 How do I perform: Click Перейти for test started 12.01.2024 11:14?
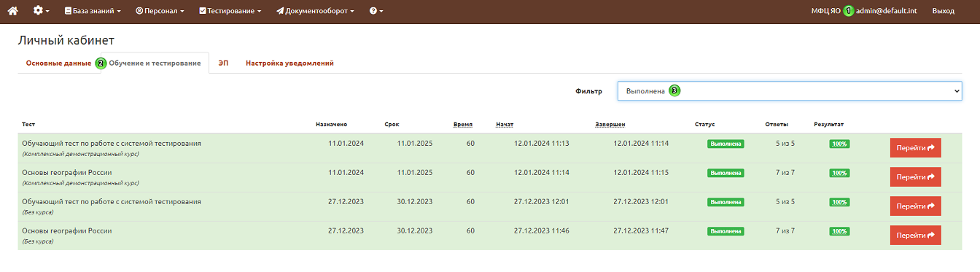915,177
